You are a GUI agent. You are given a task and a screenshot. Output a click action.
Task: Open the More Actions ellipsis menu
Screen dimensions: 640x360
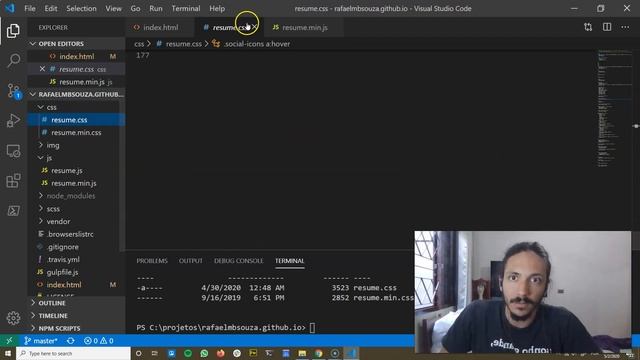click(625, 27)
